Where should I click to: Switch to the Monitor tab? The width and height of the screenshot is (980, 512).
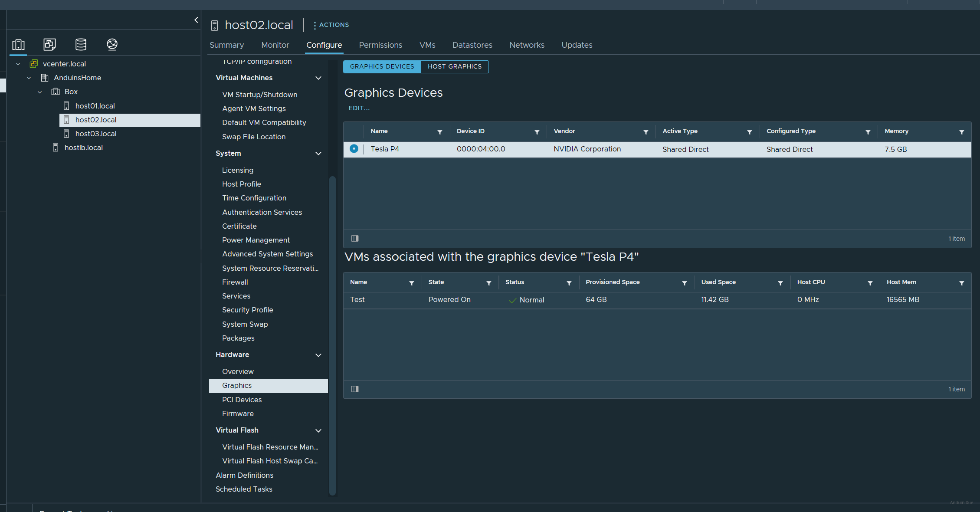click(x=275, y=45)
